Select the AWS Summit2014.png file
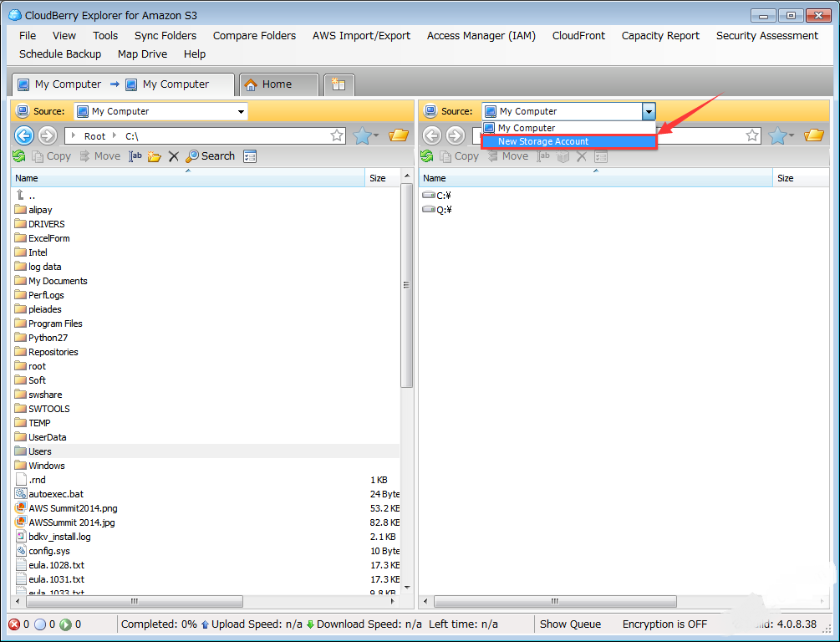 pyautogui.click(x=66, y=508)
